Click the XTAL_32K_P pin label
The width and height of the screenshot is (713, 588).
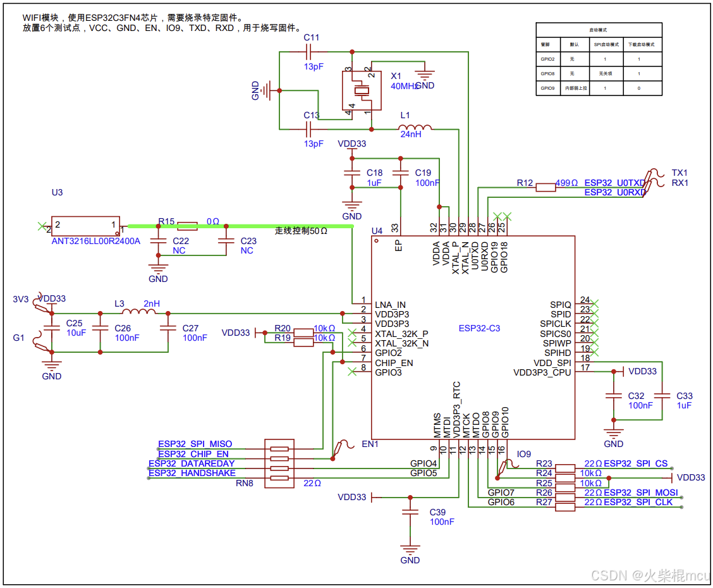point(401,334)
